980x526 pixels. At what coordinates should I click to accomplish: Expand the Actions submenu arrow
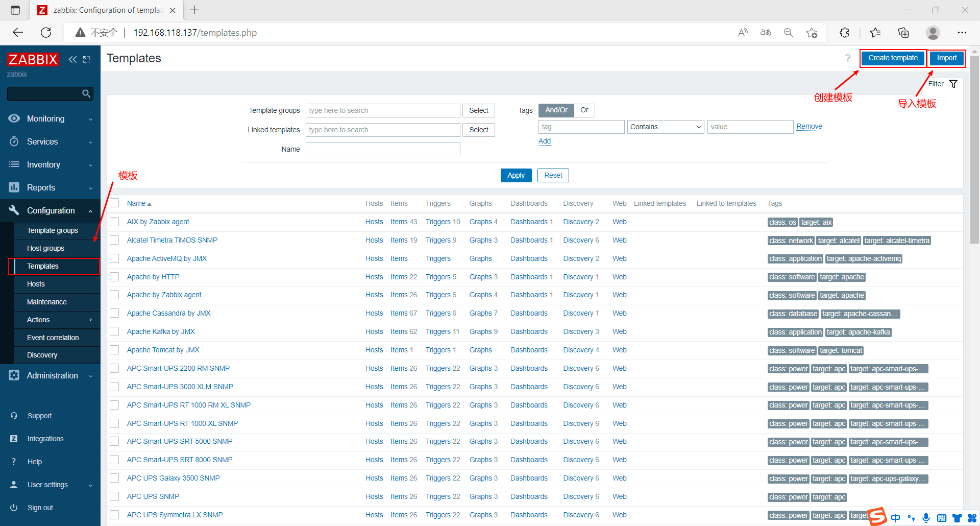coord(91,320)
